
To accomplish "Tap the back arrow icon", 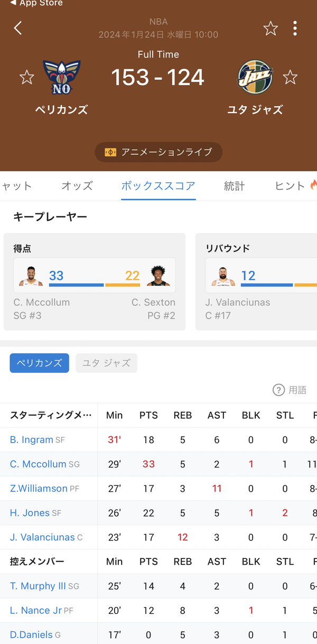I will (18, 28).
